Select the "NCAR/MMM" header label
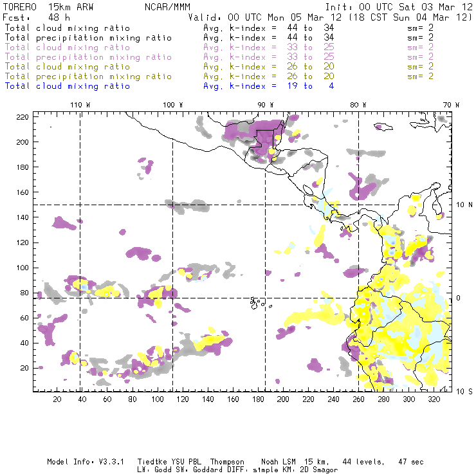 (168, 7)
